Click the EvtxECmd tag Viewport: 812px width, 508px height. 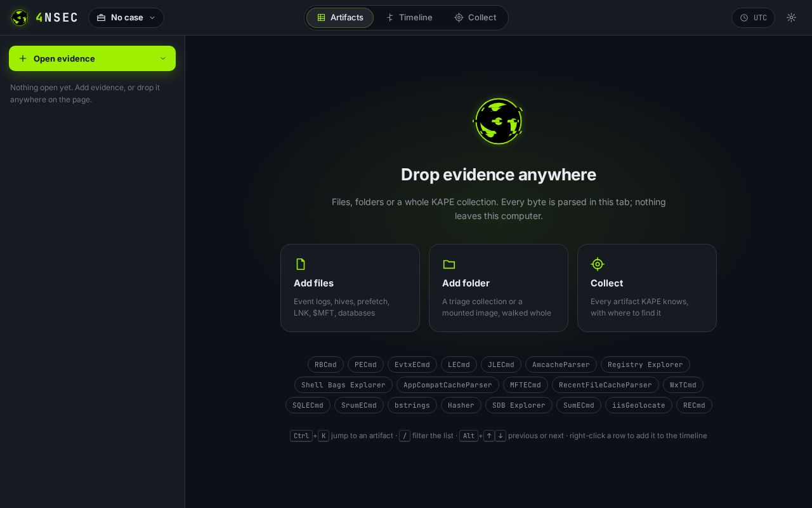[x=412, y=364]
